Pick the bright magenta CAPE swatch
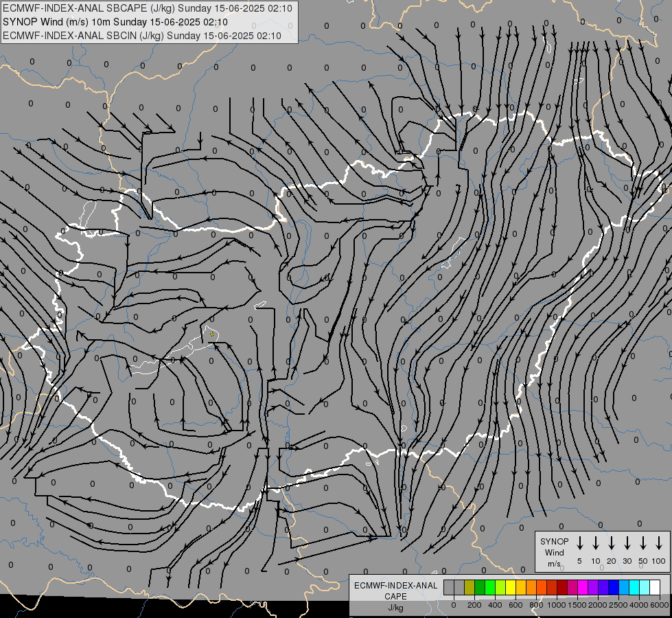The height and width of the screenshot is (618, 672). point(583,587)
